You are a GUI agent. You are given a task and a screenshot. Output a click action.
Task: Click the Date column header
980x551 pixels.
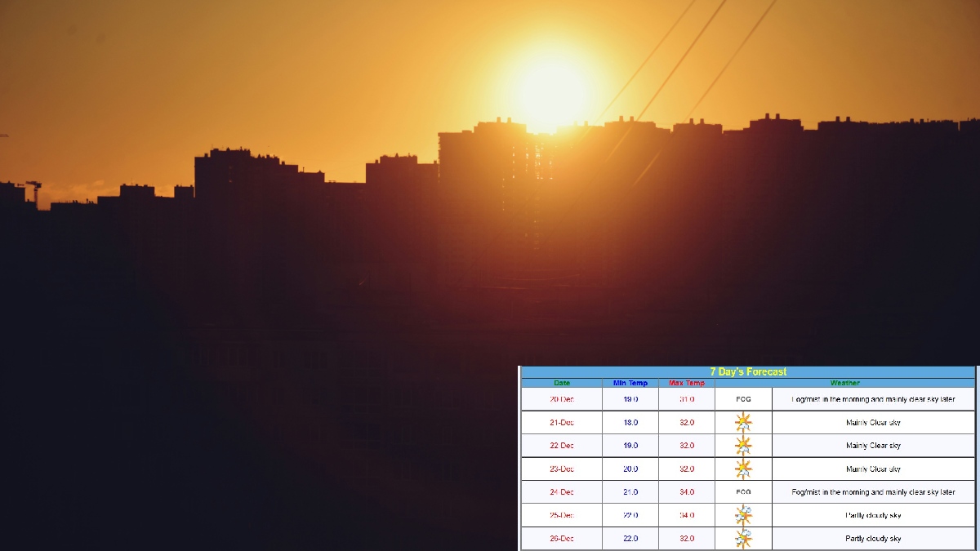click(562, 383)
